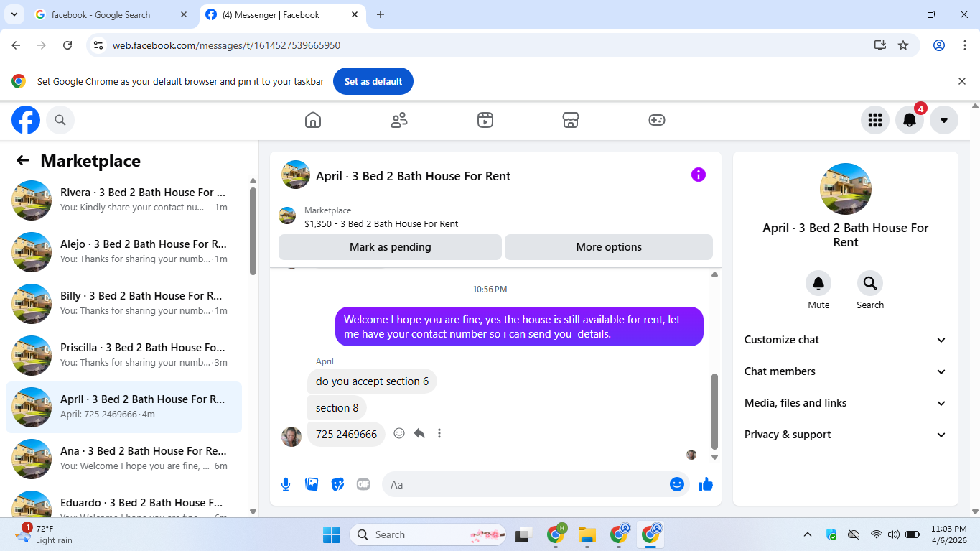
Task: Expand Media, files and links section
Action: pos(845,403)
